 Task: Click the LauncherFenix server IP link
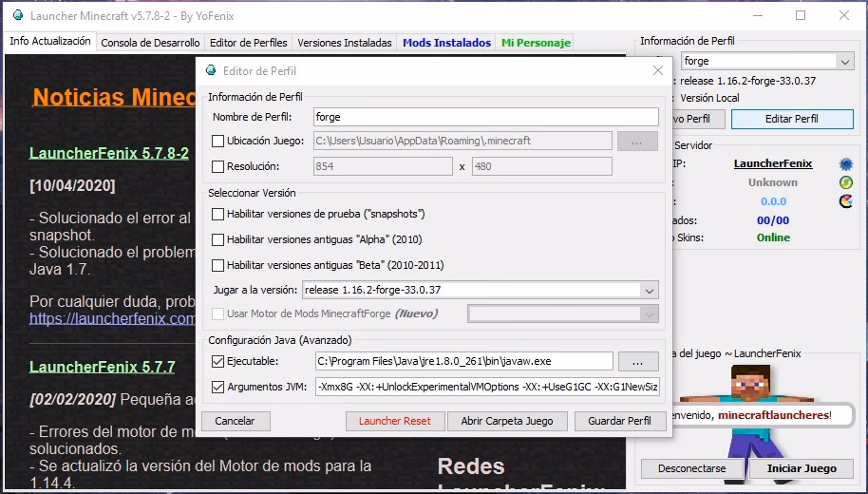[773, 163]
